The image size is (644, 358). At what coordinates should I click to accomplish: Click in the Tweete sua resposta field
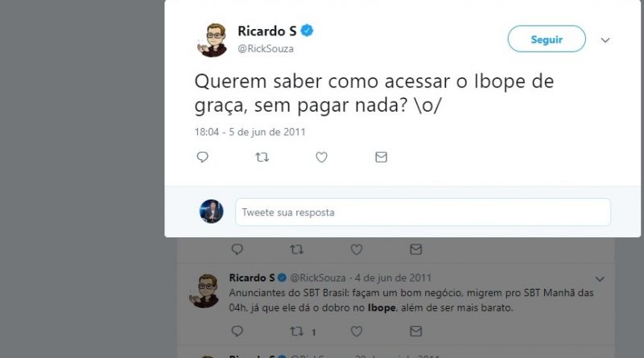click(423, 212)
